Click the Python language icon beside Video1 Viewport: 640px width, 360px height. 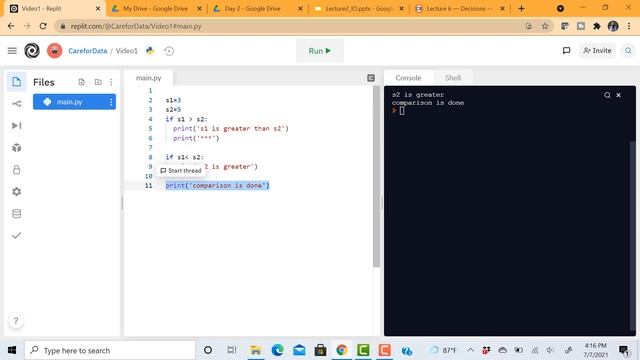[150, 51]
